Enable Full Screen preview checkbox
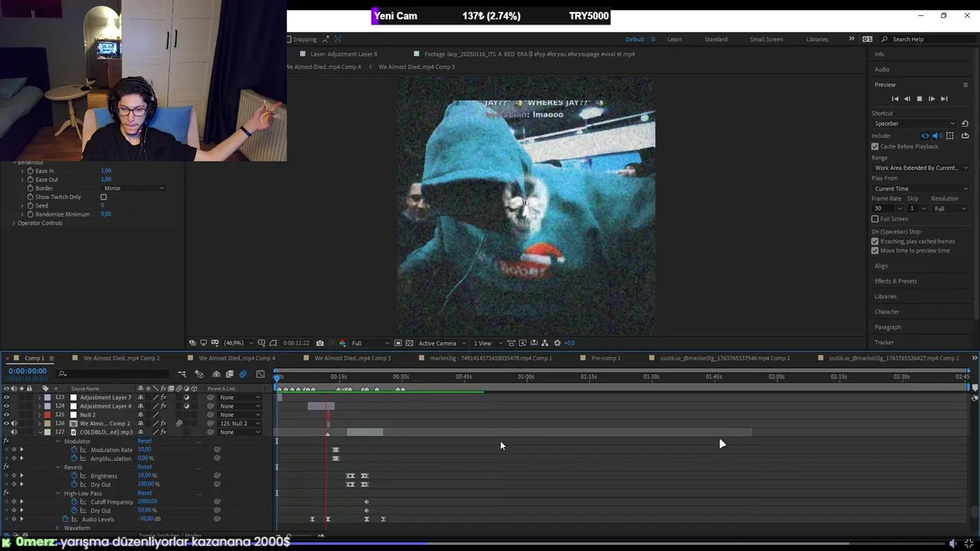The height and width of the screenshot is (551, 980). 875,219
